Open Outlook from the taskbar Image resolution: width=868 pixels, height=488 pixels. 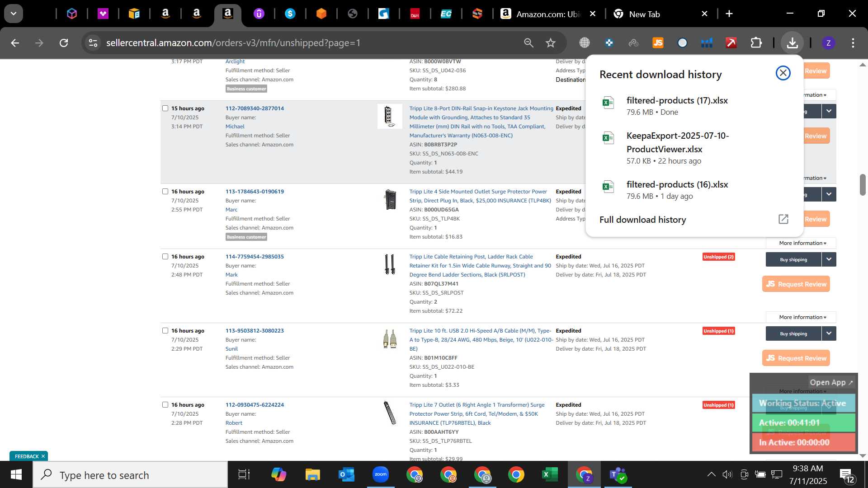(346, 474)
